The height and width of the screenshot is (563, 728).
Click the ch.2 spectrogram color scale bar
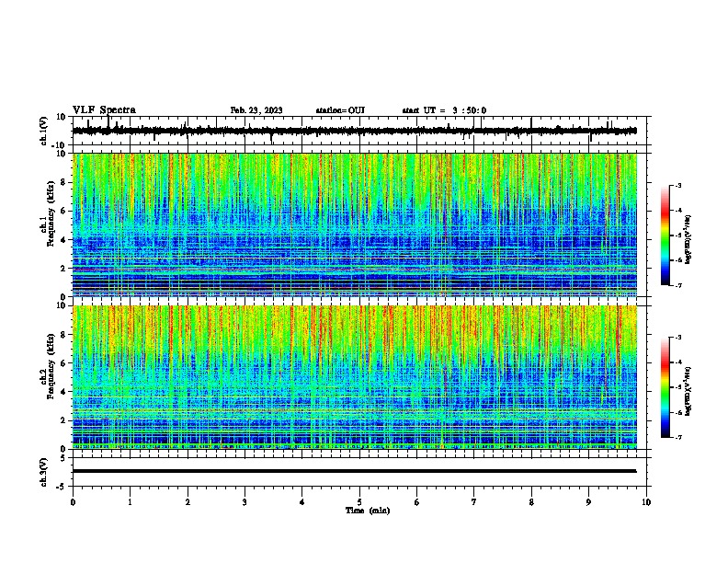(x=665, y=387)
